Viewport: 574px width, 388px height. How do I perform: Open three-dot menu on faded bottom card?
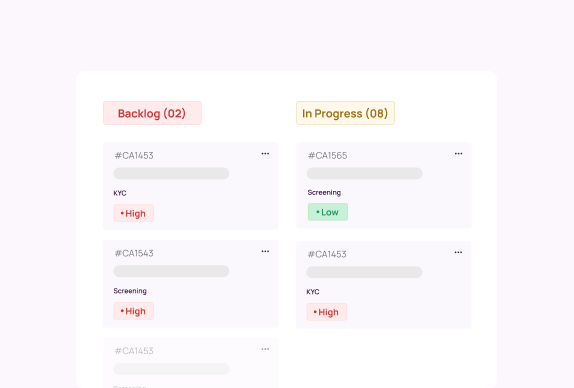(265, 349)
